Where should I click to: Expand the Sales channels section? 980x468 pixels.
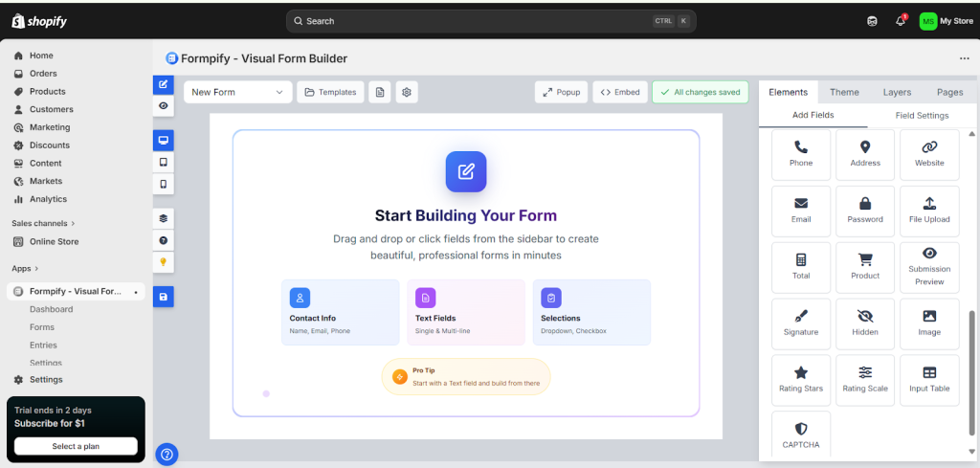44,223
